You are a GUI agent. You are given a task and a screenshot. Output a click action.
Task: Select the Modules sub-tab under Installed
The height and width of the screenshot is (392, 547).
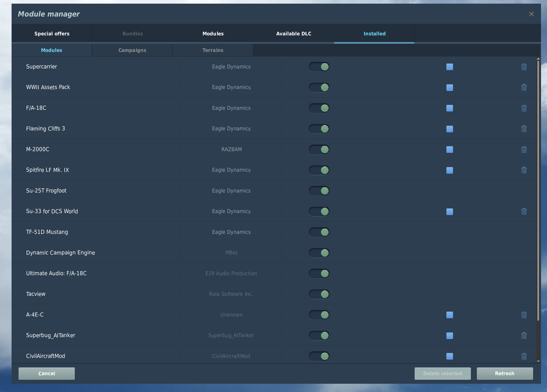pos(52,50)
